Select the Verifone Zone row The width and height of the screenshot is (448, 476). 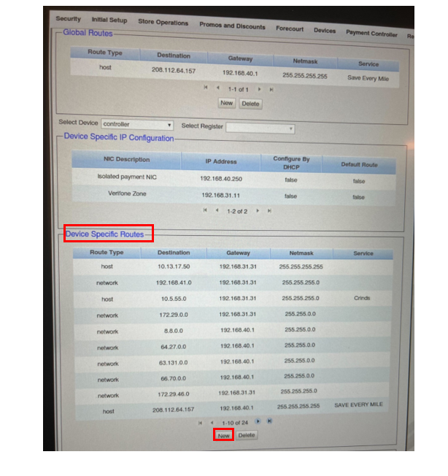pyautogui.click(x=234, y=195)
